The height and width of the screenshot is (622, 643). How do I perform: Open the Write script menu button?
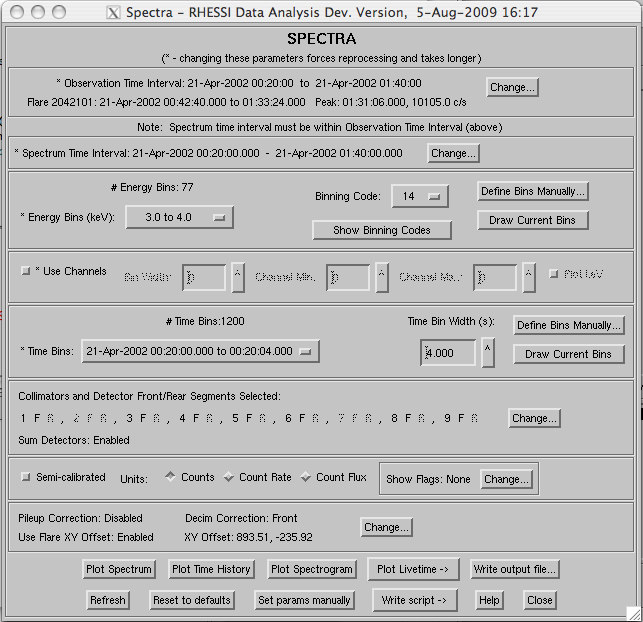coord(413,600)
